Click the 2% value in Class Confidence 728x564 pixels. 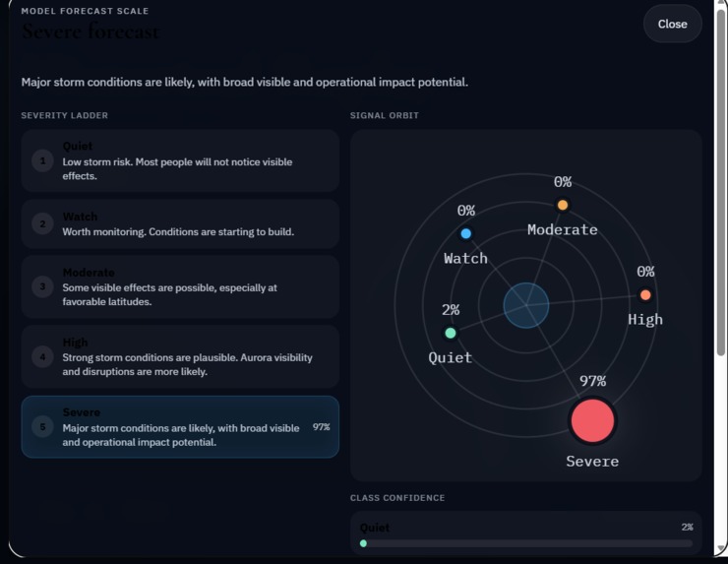pos(687,528)
